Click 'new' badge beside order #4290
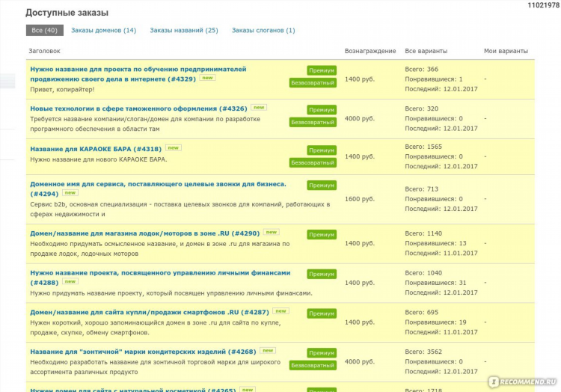This screenshot has height=392, width=561. [272, 232]
